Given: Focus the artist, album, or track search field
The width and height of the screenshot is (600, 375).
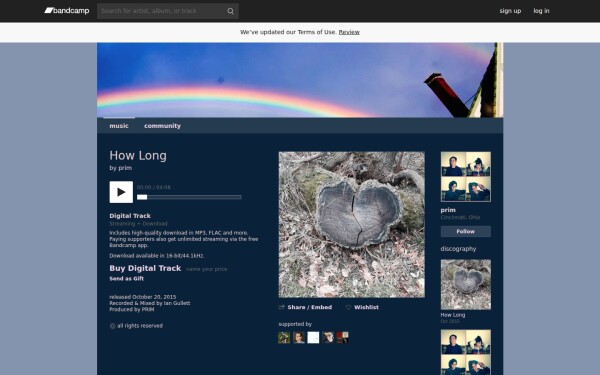Looking at the screenshot, I should (x=168, y=11).
